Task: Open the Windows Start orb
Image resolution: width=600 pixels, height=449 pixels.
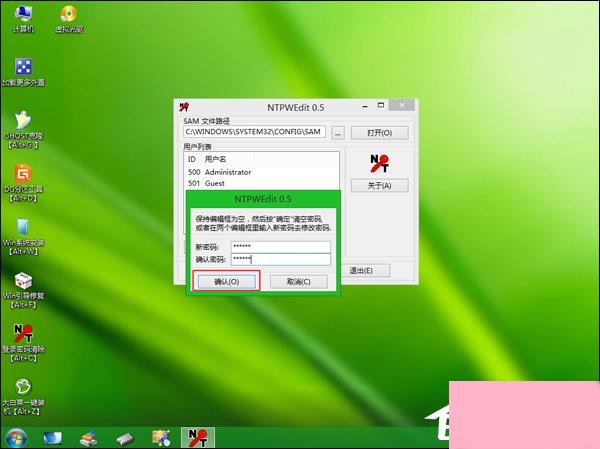Action: [16, 438]
